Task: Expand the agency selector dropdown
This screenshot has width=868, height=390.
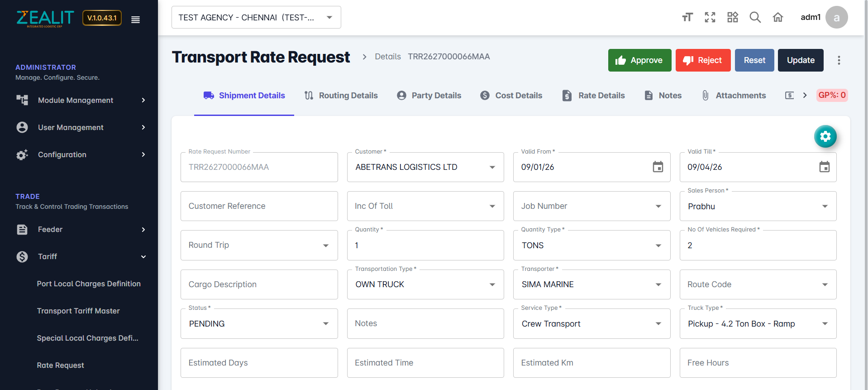Action: (329, 18)
